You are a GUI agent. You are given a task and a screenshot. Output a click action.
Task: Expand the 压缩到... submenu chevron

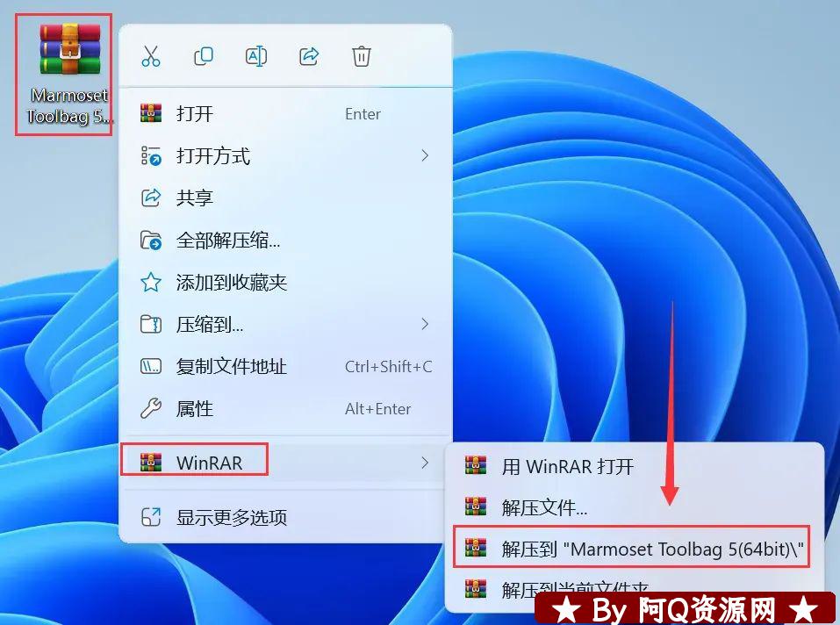point(425,325)
